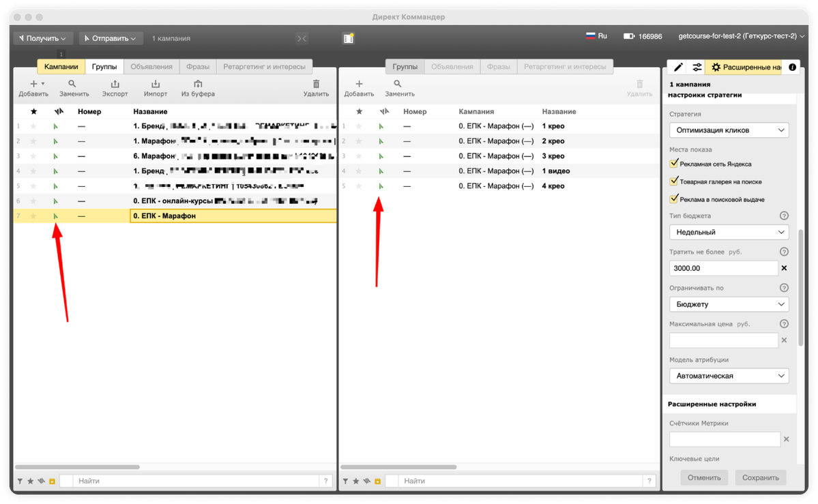The height and width of the screenshot is (504, 818).
Task: Switch to left Ретаргетинг и интересы tab
Action: click(x=265, y=67)
